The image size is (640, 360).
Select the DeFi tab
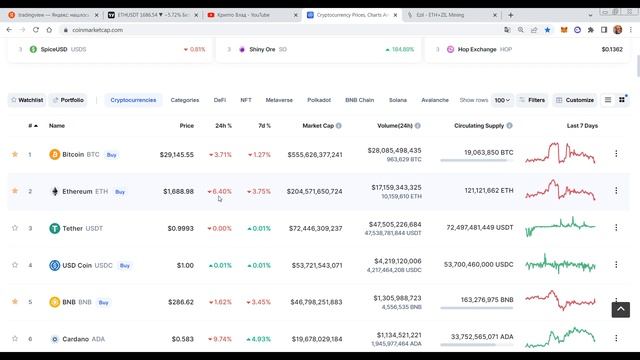pyautogui.click(x=220, y=100)
